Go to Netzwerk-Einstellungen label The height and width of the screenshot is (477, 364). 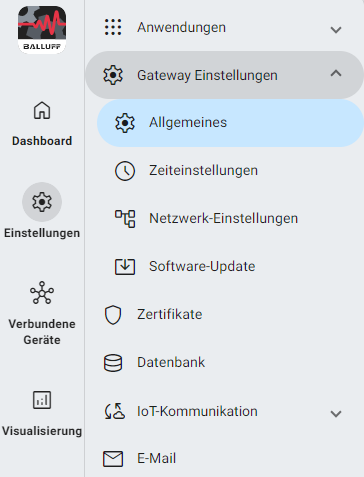coord(223,219)
